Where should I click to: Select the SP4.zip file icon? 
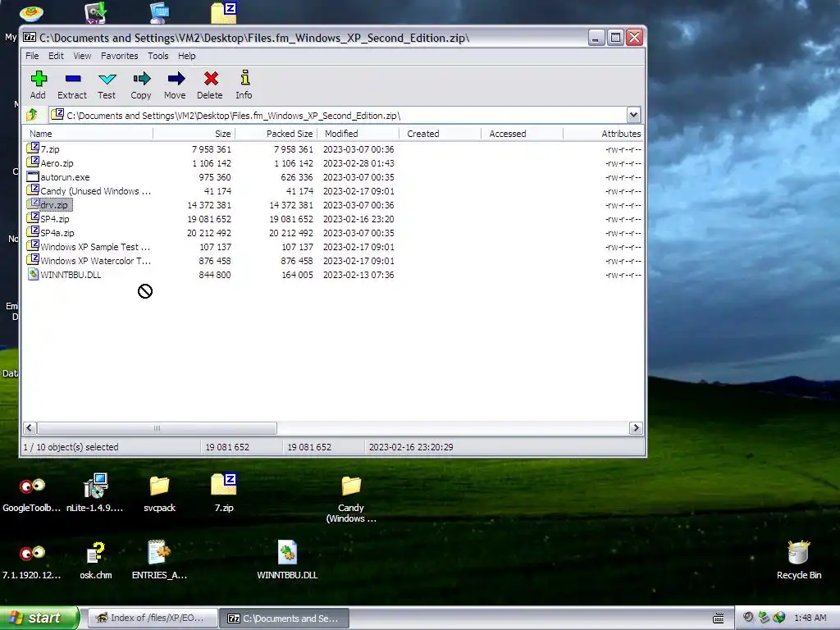point(33,217)
